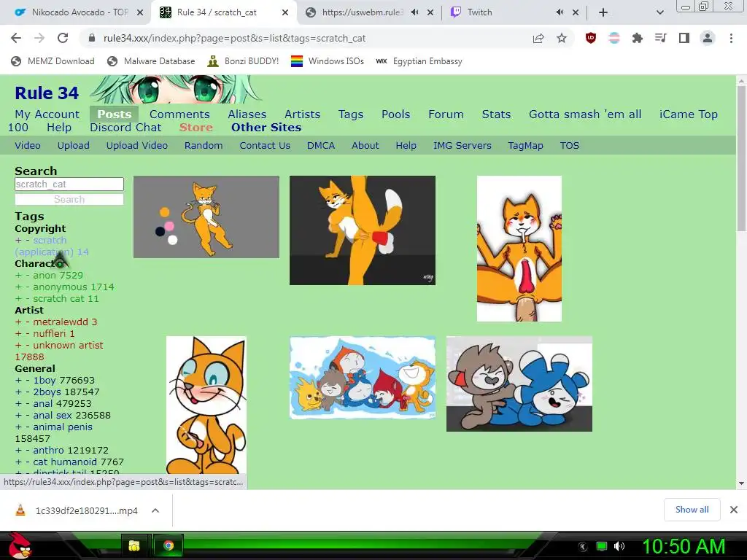Open the media control playlist icon

[660, 38]
